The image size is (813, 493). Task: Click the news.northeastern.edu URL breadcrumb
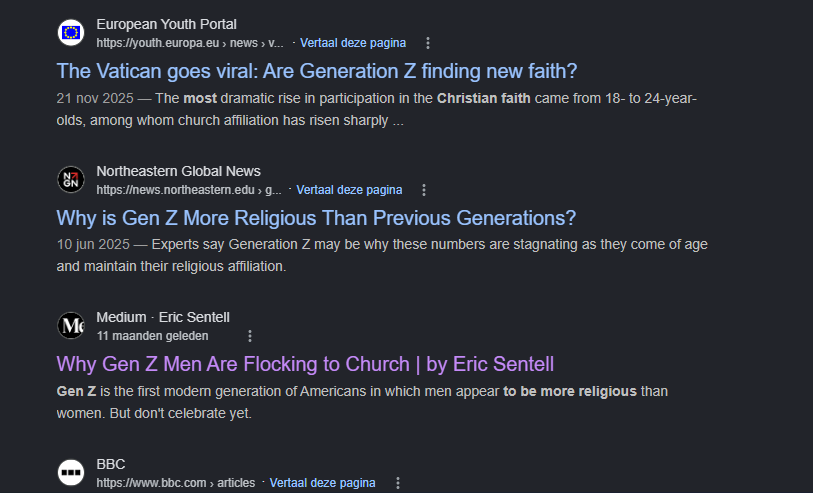pyautogui.click(x=188, y=190)
